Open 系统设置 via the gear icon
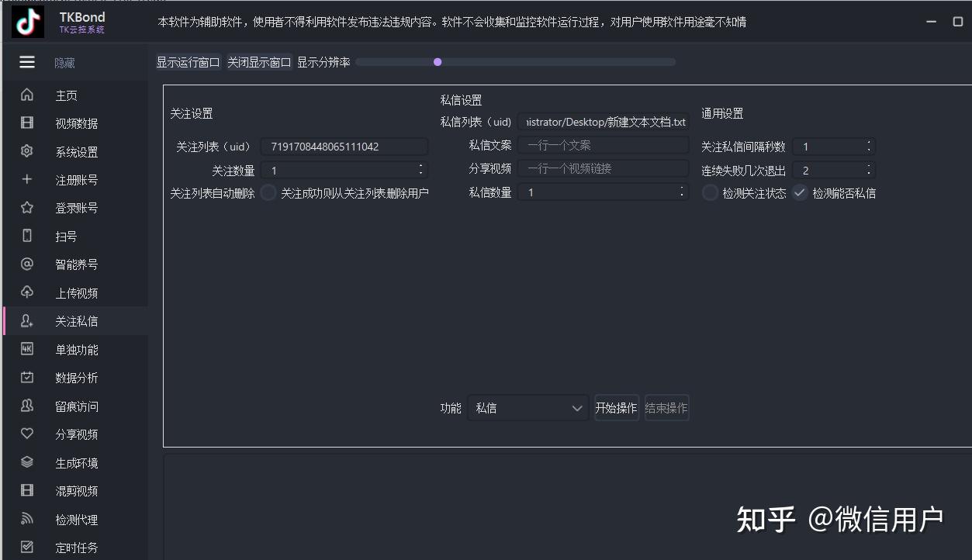This screenshot has height=560, width=972. pos(26,151)
